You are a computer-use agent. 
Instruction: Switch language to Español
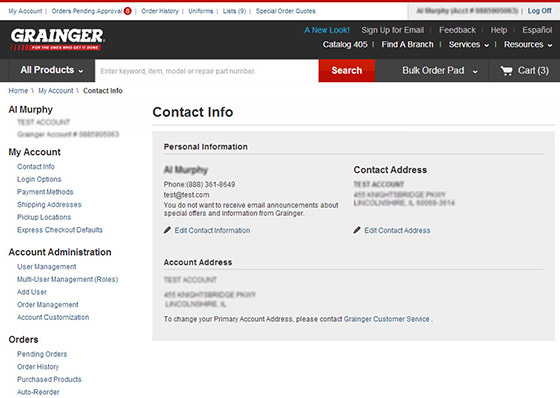click(537, 30)
